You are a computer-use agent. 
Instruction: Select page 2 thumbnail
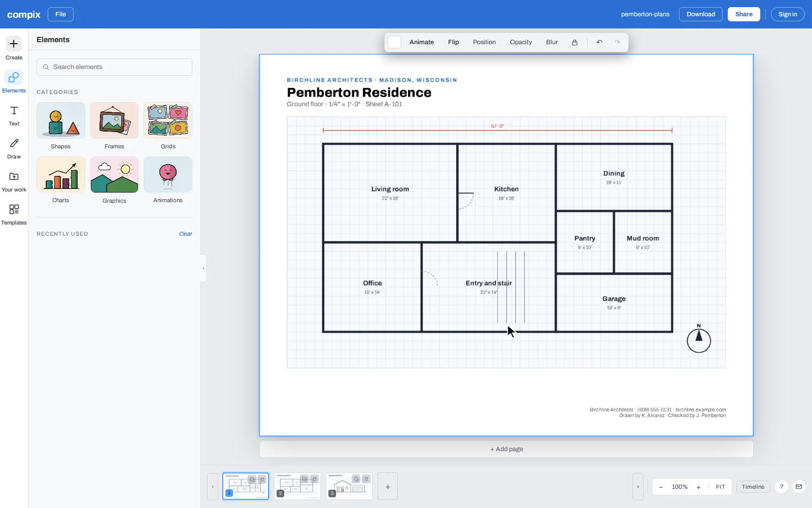(x=297, y=486)
